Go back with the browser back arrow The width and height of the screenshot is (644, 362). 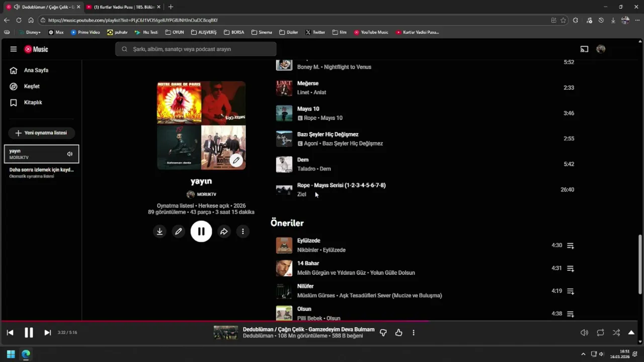coord(7,20)
